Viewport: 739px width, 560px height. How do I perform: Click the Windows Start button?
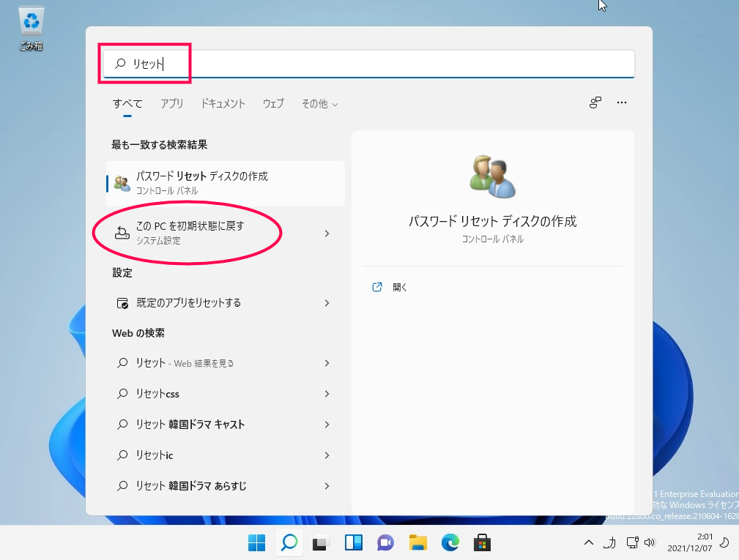click(x=257, y=542)
